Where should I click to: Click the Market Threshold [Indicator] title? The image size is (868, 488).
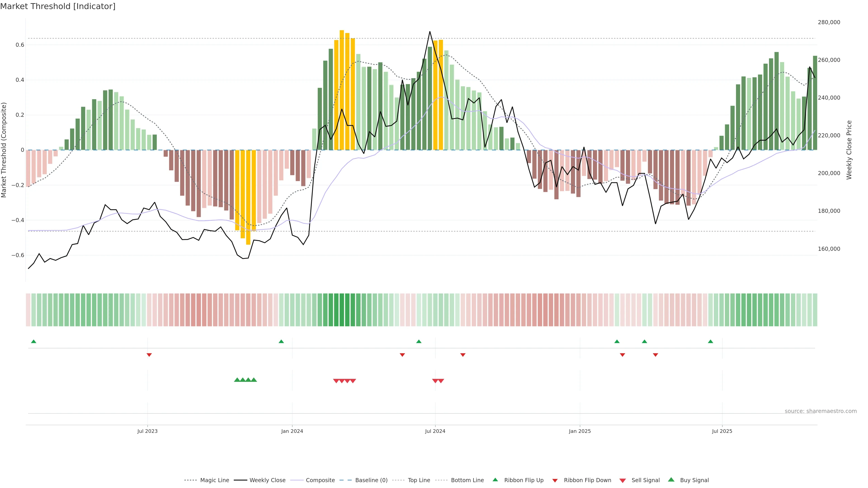[x=58, y=6]
